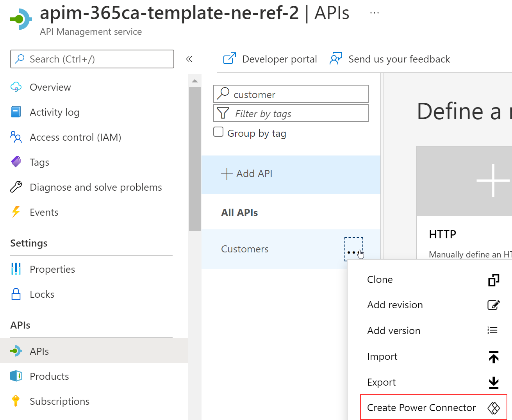Click the API search field containing customer
The width and height of the screenshot is (512, 420).
pos(291,94)
